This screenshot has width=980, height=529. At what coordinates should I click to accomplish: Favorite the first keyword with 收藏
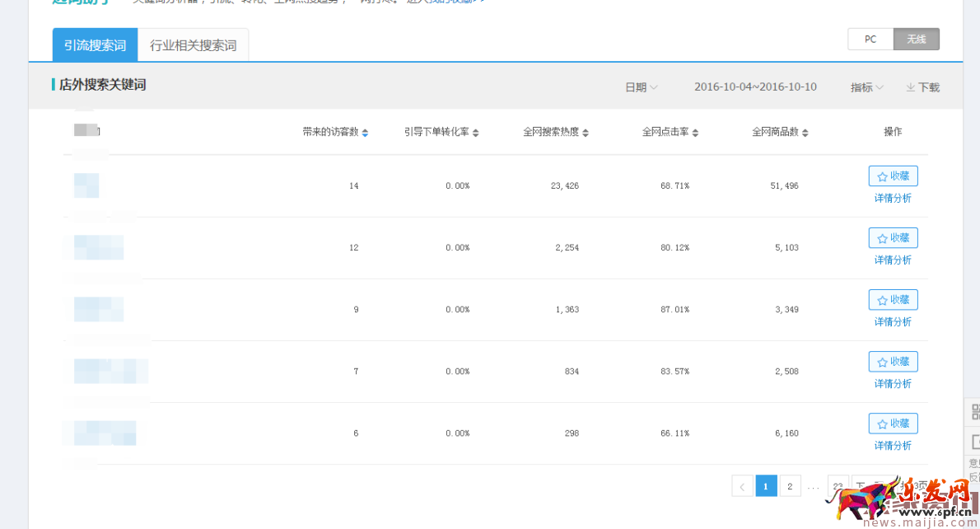coord(893,176)
